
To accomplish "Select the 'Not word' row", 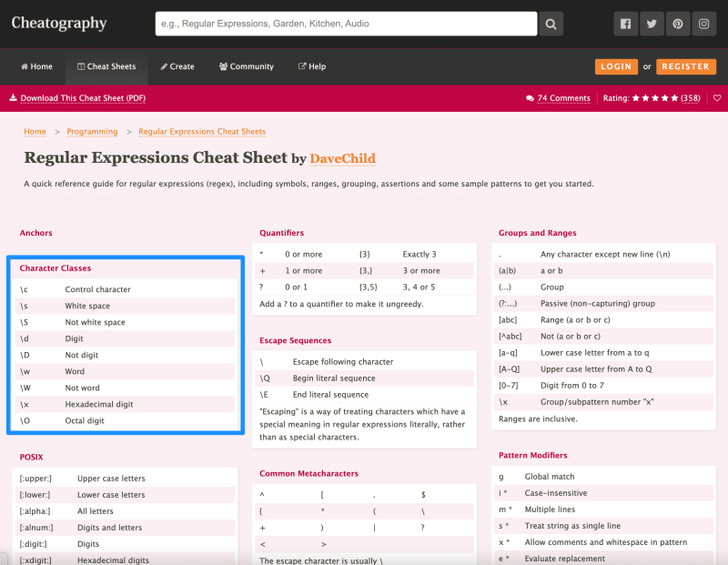I will pos(125,388).
